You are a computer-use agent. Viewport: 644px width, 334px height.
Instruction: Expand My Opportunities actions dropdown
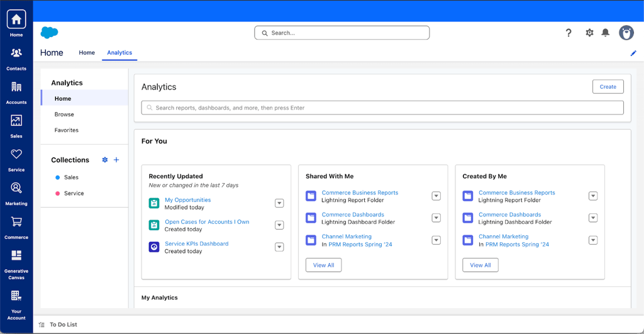click(279, 203)
